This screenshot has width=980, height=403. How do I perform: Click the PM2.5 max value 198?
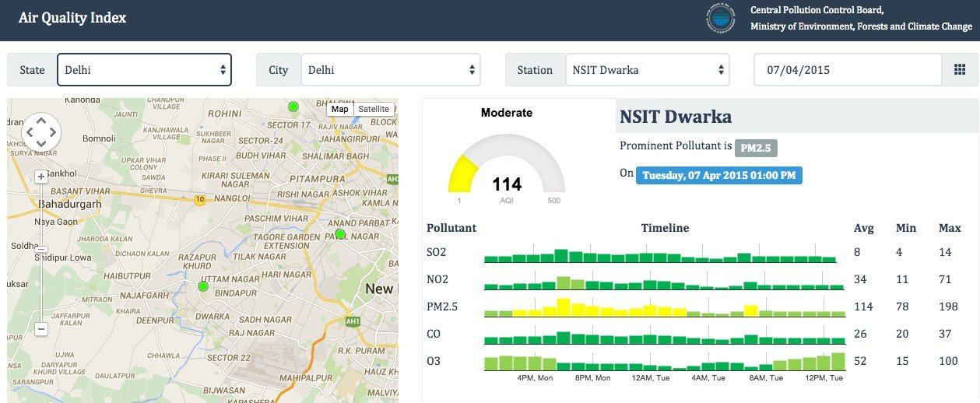coord(949,307)
